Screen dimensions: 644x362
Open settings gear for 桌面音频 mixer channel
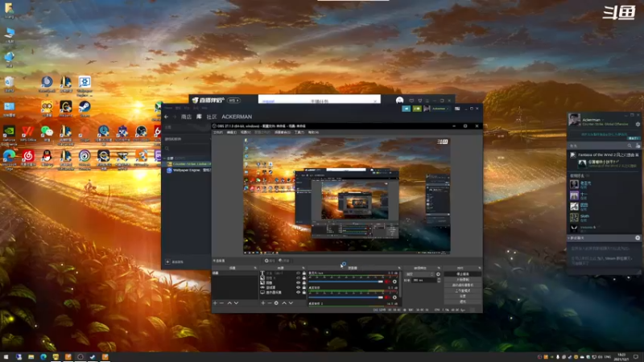click(394, 297)
